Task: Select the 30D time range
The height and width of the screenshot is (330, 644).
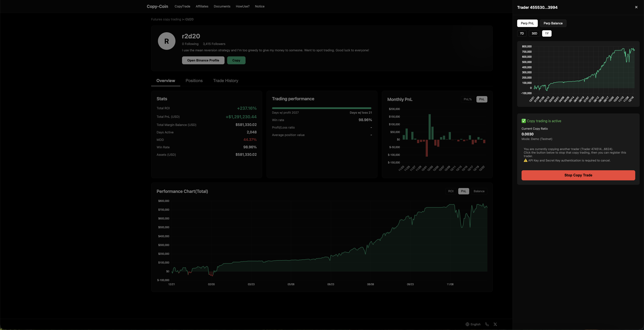Action: click(x=534, y=33)
